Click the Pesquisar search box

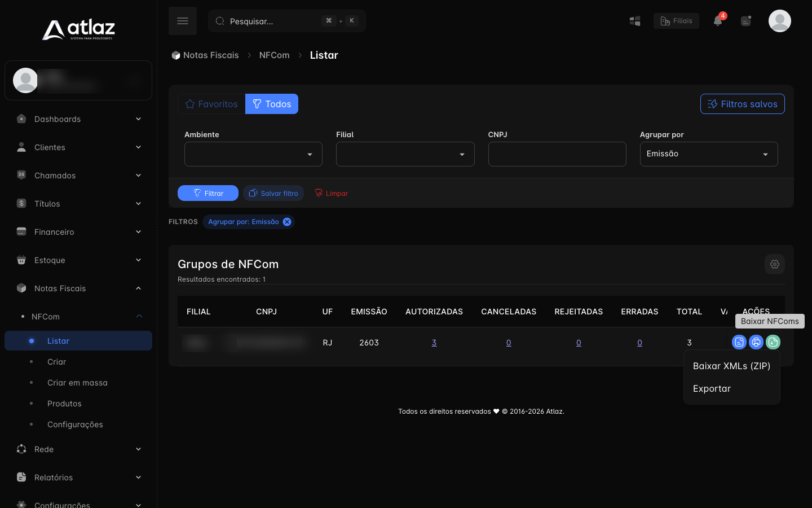point(287,21)
